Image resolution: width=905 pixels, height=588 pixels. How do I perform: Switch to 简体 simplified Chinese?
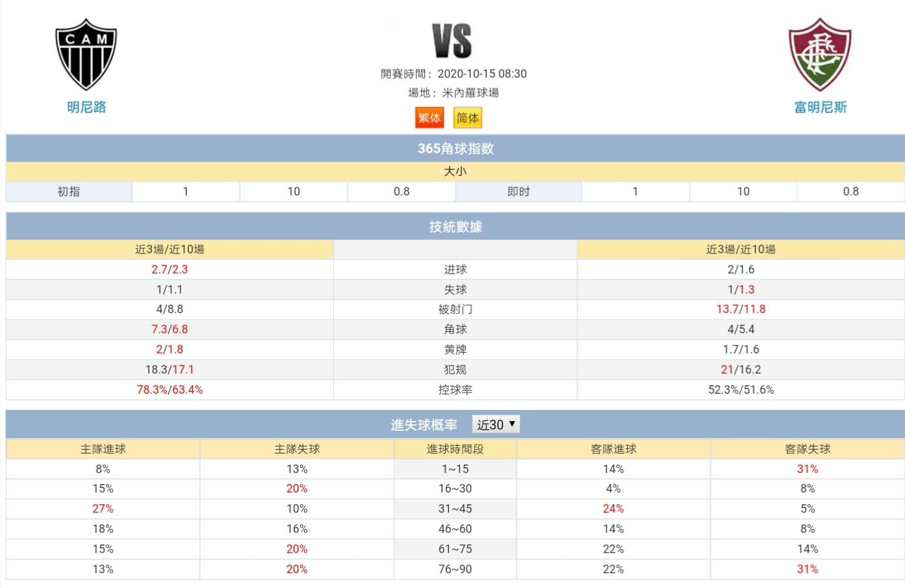(468, 118)
